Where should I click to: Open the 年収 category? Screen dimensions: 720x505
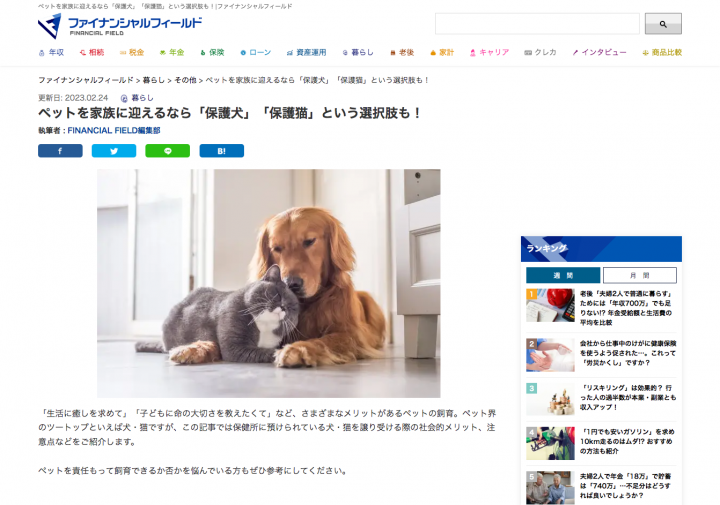click(51, 52)
